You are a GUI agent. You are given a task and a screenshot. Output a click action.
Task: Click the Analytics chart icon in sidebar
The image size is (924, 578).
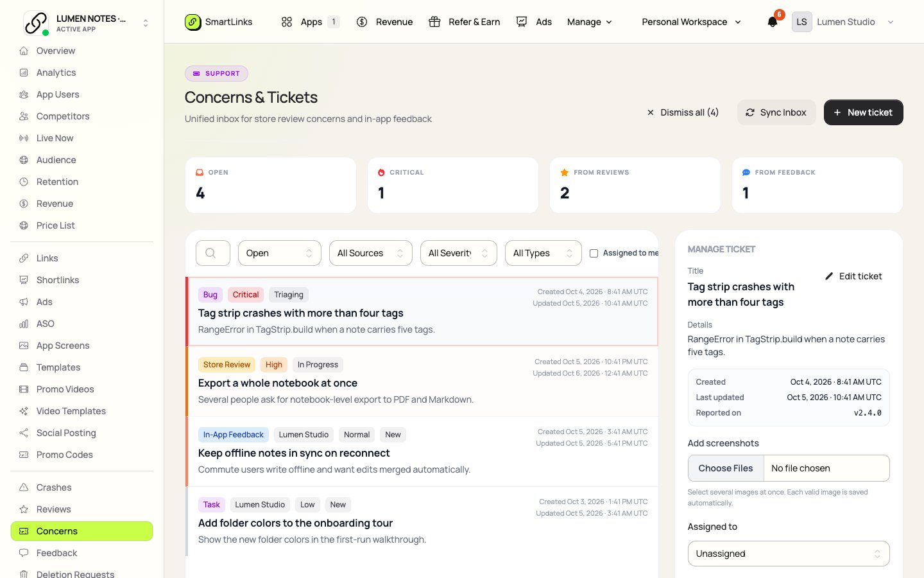tap(24, 73)
